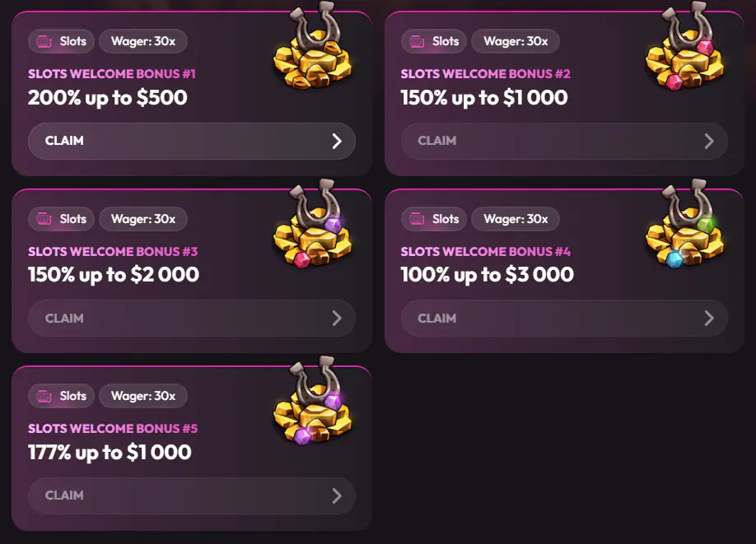Claim the 200% up to $500 bonus
The height and width of the screenshot is (544, 756).
(191, 141)
